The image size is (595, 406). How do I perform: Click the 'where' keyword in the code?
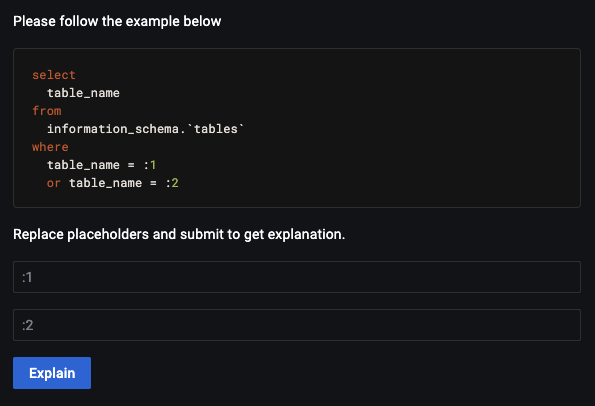[x=50, y=147]
